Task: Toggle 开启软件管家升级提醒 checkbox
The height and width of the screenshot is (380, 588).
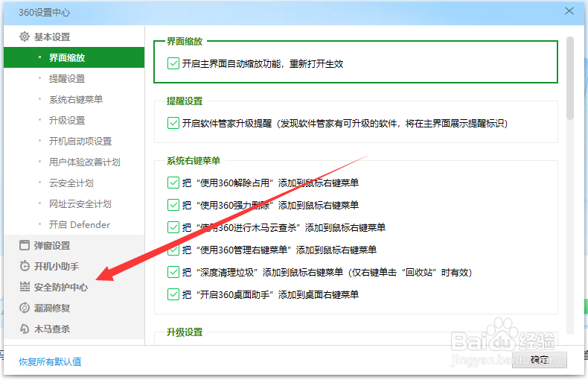Action: pos(173,123)
